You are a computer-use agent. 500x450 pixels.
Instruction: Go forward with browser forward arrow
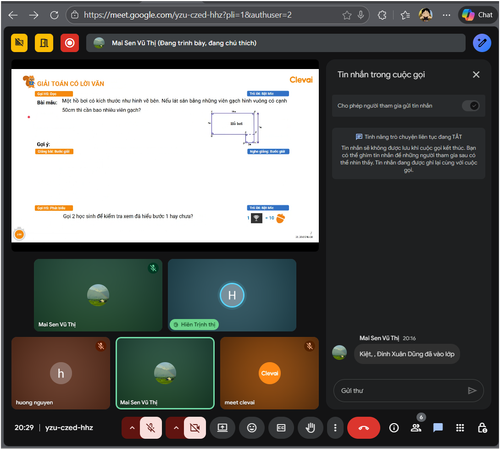(33, 15)
